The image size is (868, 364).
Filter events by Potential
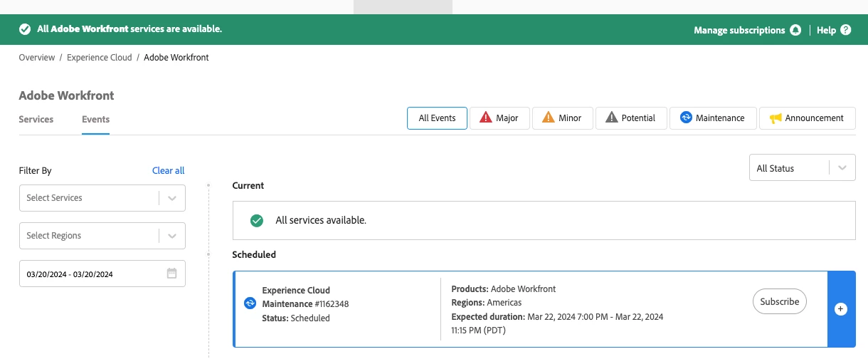tap(631, 118)
